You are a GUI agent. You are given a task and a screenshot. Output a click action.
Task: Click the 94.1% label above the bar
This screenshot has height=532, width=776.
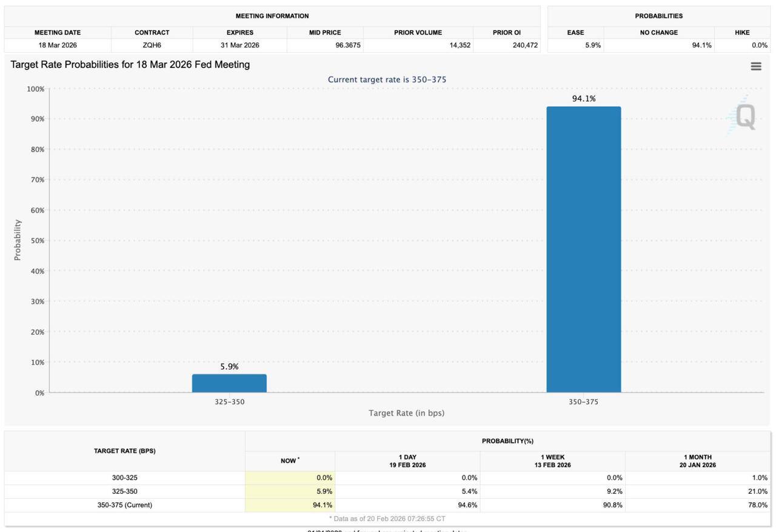click(583, 99)
